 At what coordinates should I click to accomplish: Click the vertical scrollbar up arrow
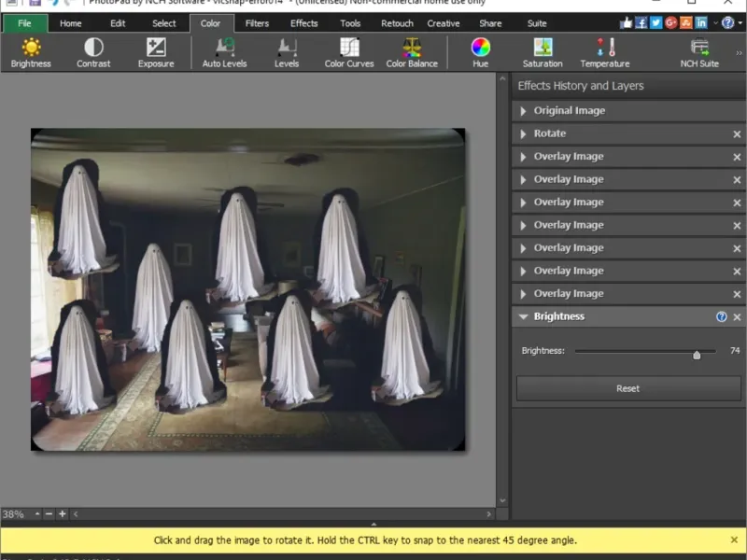[502, 78]
